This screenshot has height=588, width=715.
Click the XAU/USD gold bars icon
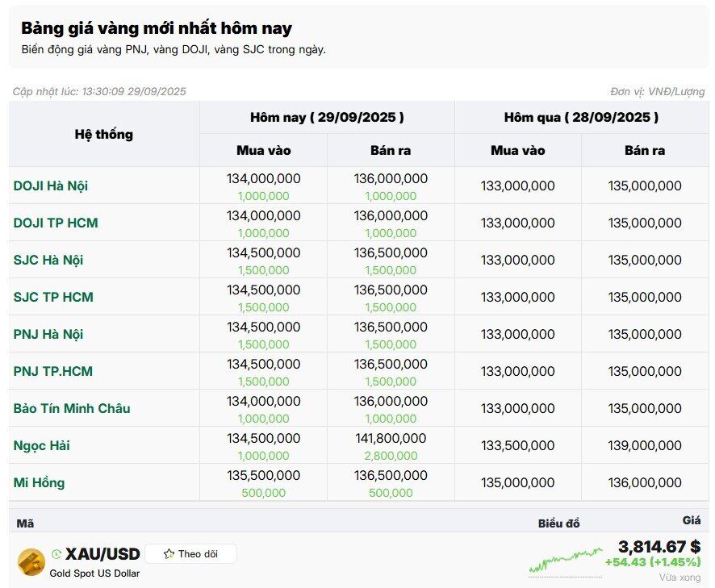point(31,562)
